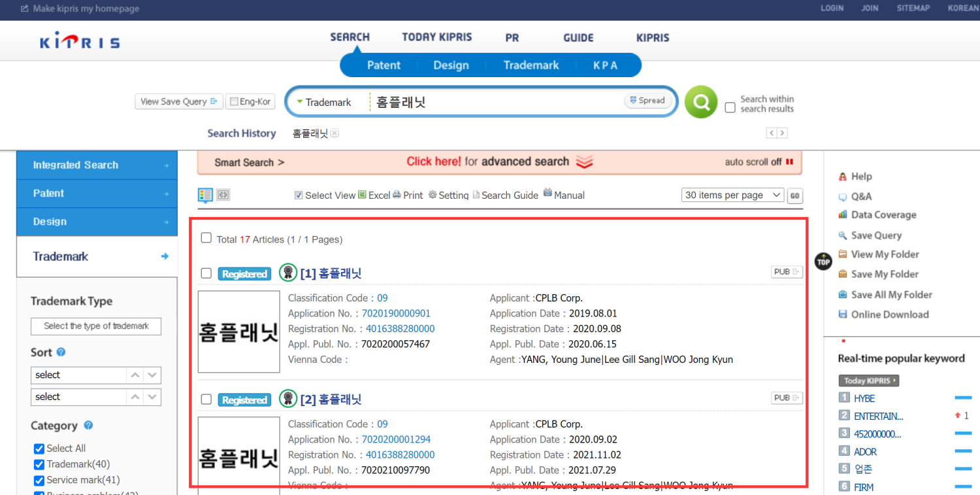This screenshot has width=980, height=495.
Task: Click the Integrated Search sidebar item
Action: [x=97, y=165]
